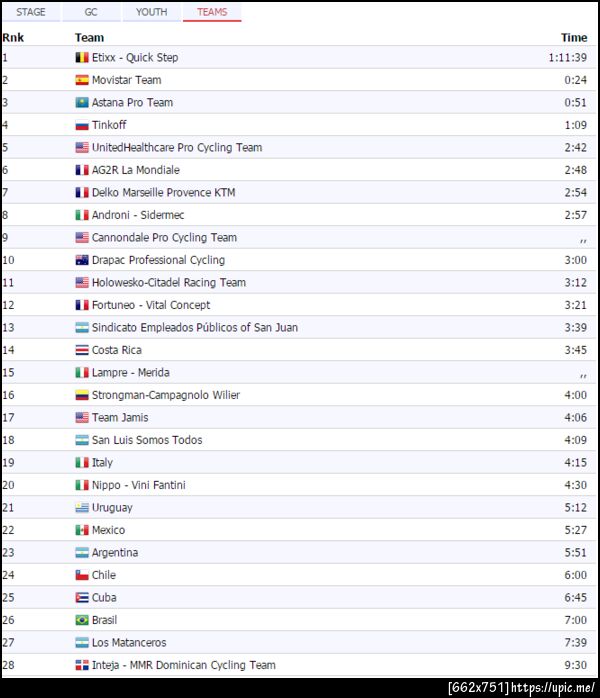The image size is (600, 698).
Task: Switch to the STAGE tab
Action: coord(31,12)
